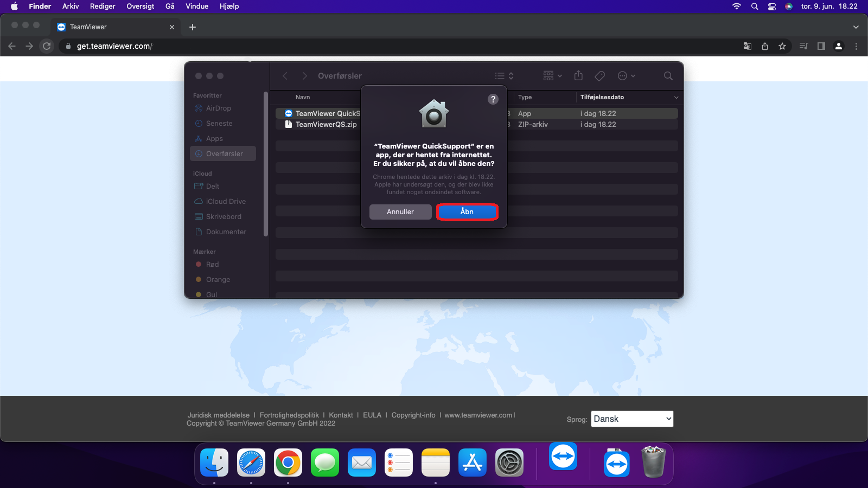This screenshot has height=488, width=868.
Task: Select the TeamViewer browser tab
Action: [115, 27]
